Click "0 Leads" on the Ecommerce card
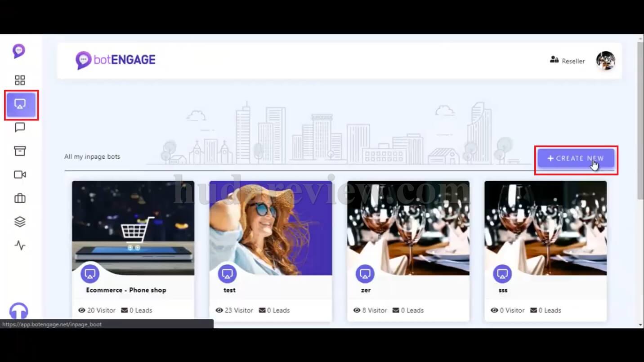The height and width of the screenshot is (362, 644). [137, 310]
